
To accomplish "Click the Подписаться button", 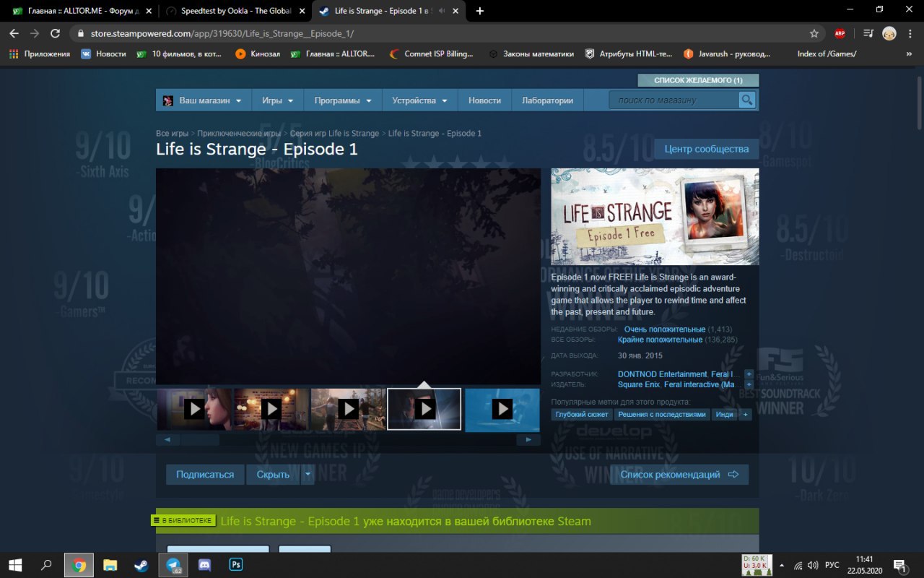I will [x=205, y=475].
